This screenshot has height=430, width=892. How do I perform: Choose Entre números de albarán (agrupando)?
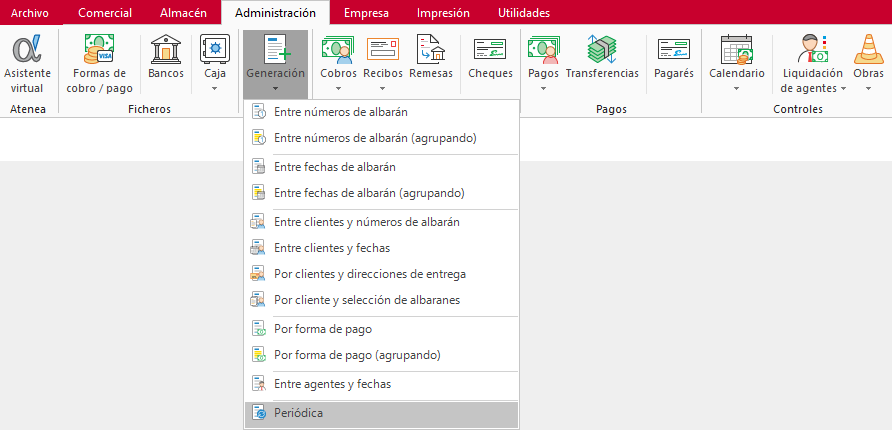click(x=382, y=138)
